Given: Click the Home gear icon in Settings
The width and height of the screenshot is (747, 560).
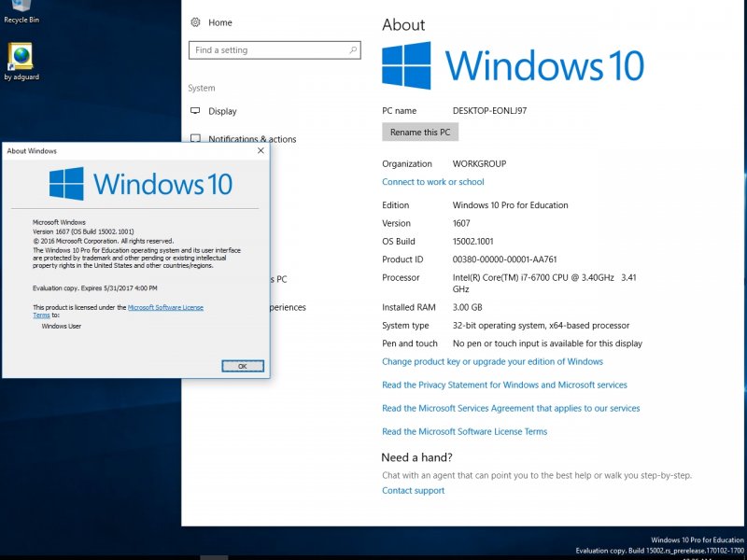Looking at the screenshot, I should coord(195,22).
